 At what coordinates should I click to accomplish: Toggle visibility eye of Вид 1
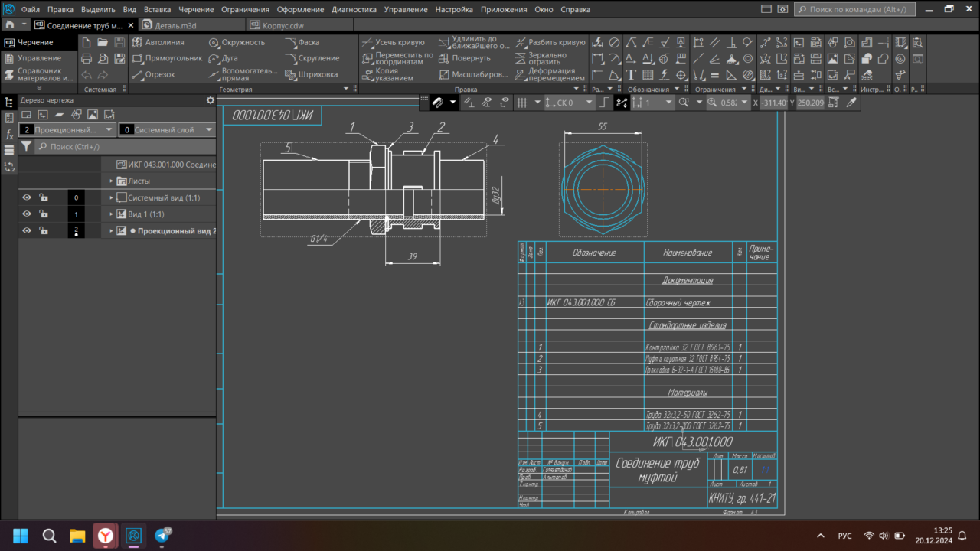tap(27, 214)
